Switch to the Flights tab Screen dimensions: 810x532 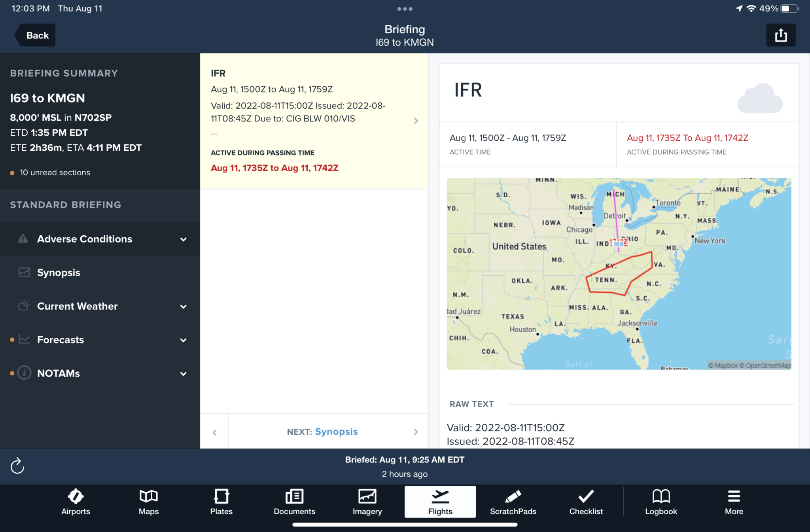(440, 500)
